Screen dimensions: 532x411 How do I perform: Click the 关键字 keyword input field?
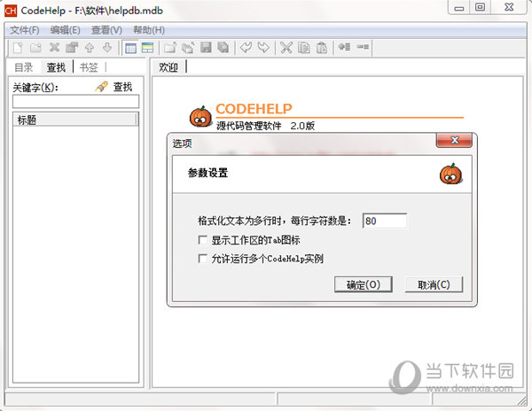click(x=75, y=101)
